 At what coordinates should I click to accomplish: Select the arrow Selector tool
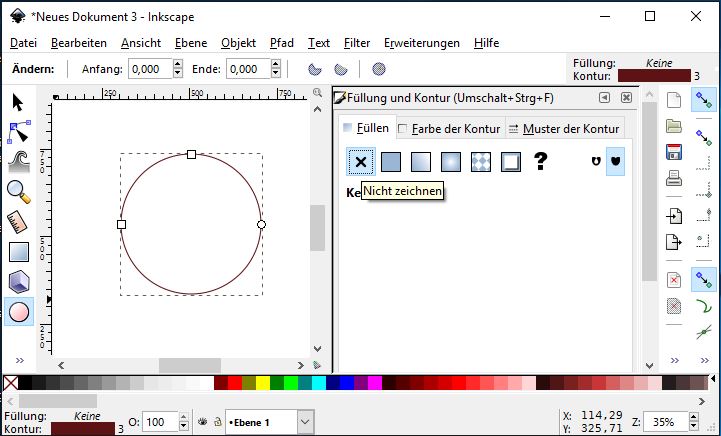(18, 103)
